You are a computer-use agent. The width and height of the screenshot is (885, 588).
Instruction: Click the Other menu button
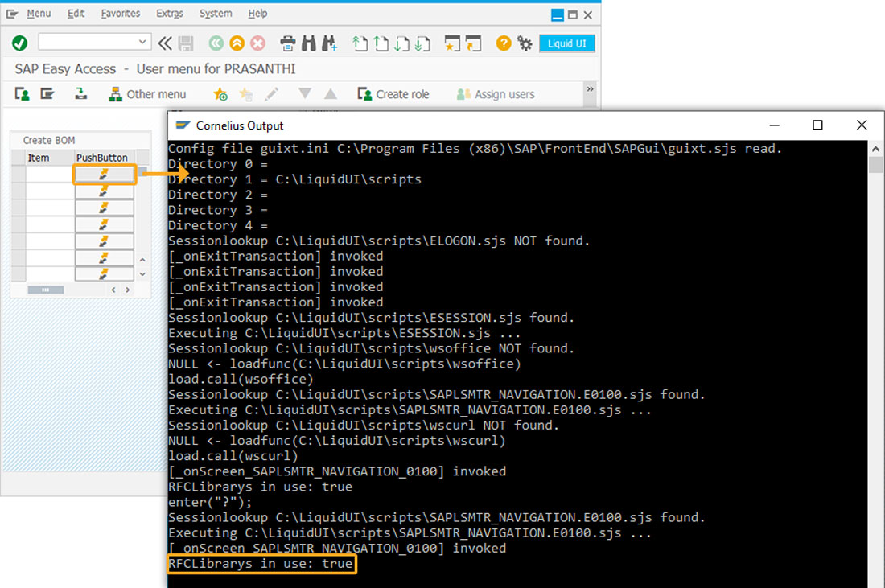click(147, 94)
